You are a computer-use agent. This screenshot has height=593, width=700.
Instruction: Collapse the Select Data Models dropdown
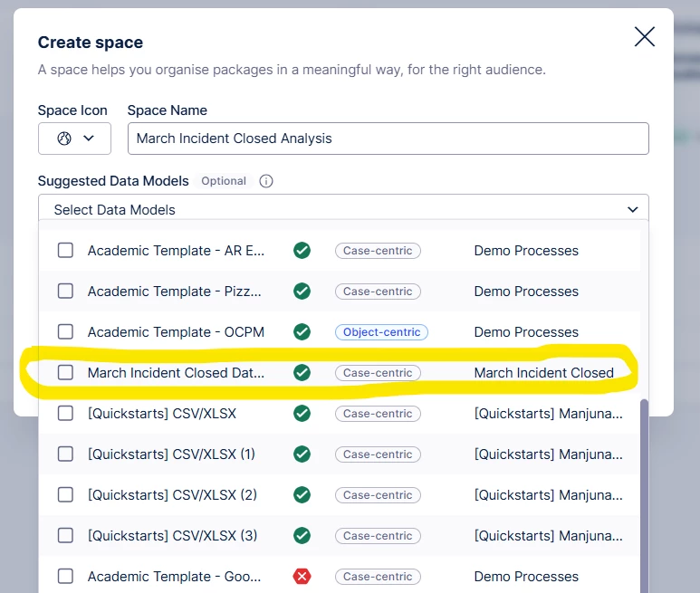point(632,209)
